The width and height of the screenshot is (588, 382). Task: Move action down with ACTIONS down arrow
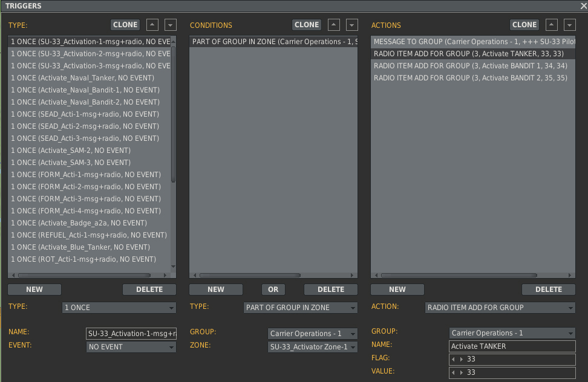click(x=569, y=25)
